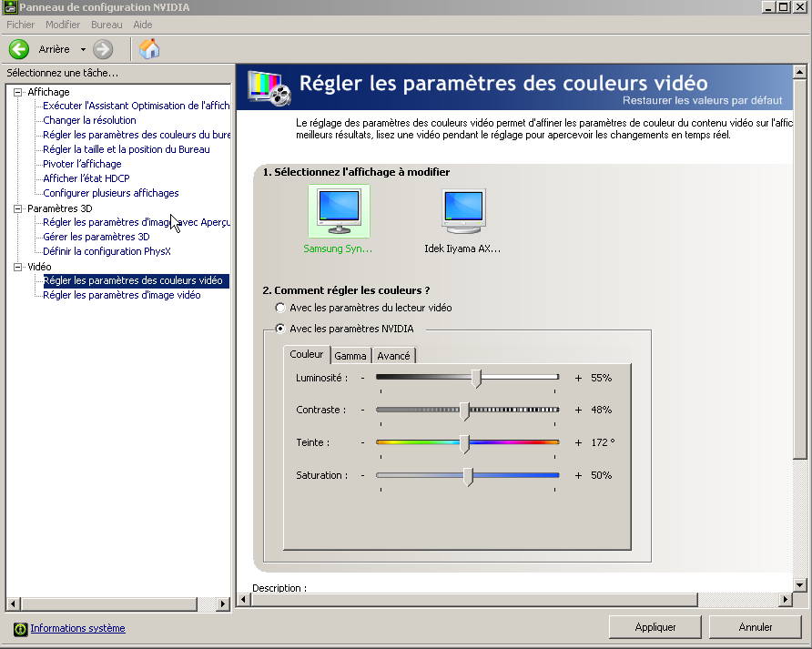The image size is (812, 649).
Task: Switch to the Gamma tab
Action: (x=350, y=356)
